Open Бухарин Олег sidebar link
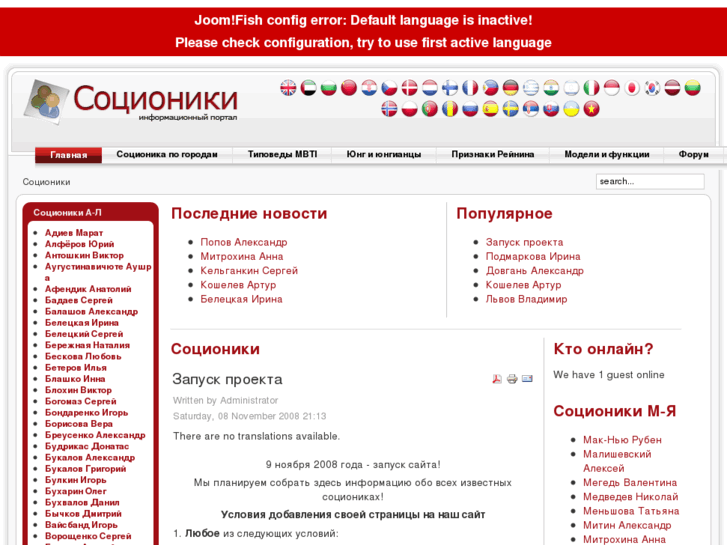Viewport: 727px width, 545px height. pos(76,491)
